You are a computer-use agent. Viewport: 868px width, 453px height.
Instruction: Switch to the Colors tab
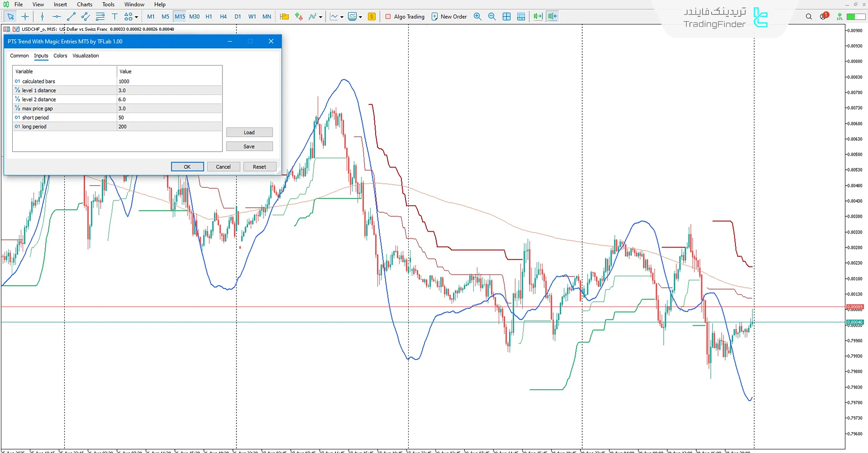pos(60,56)
